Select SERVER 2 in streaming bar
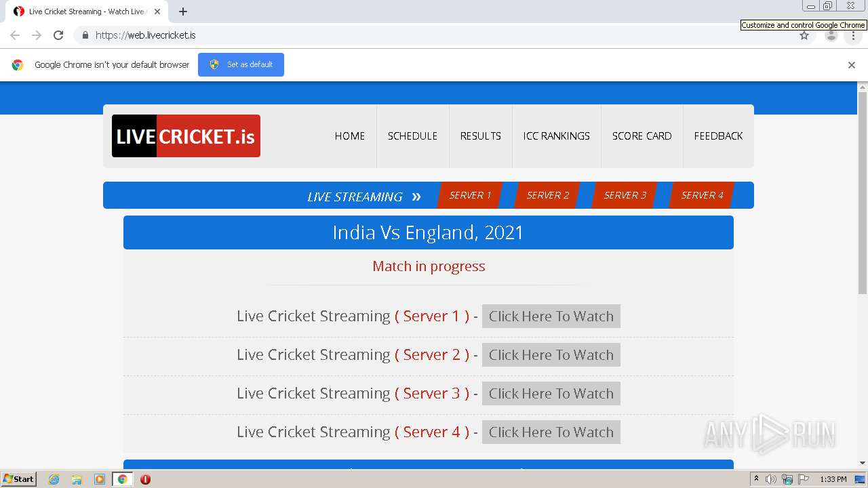This screenshot has width=868, height=488. pos(548,195)
